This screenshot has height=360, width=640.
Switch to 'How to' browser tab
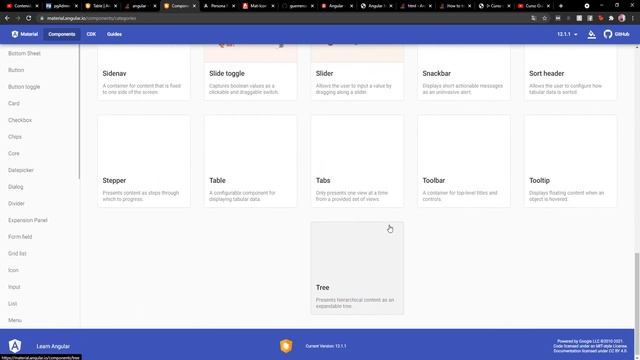[455, 6]
